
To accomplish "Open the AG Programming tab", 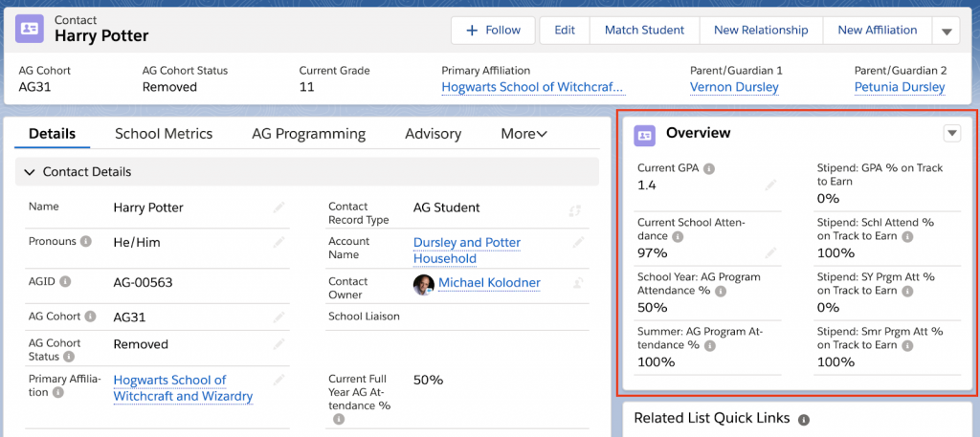I will (309, 134).
